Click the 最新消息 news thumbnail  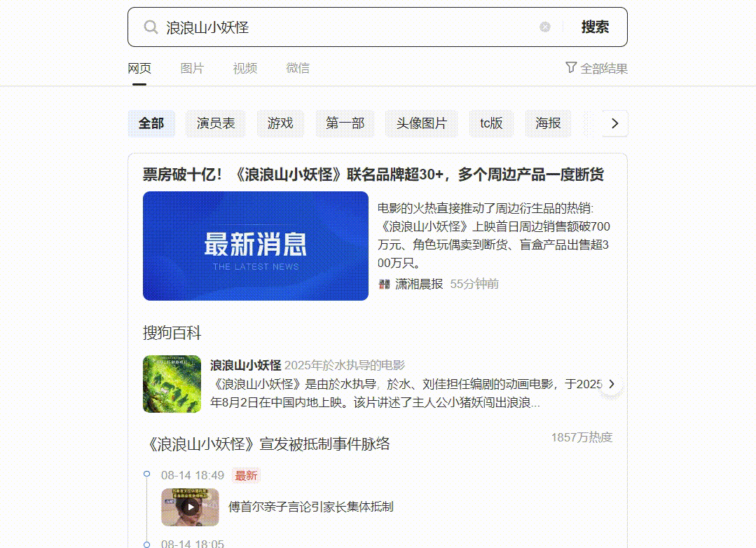(256, 246)
